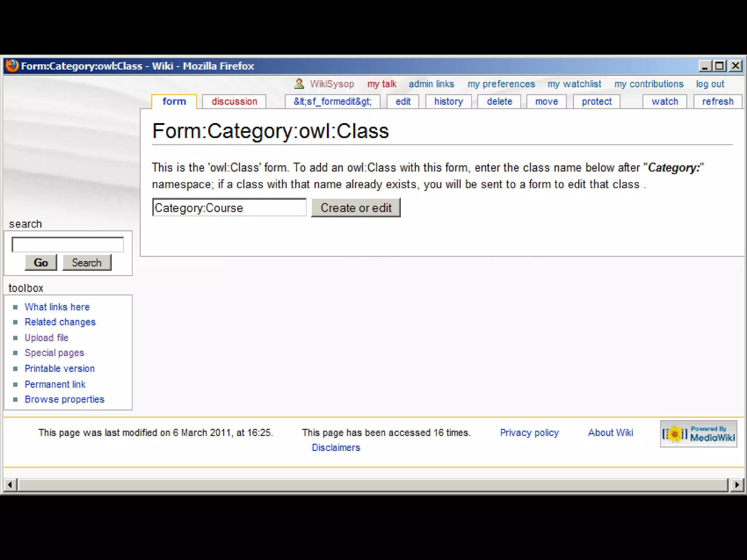Open the Privacy policy footer link
This screenshot has width=747, height=560.
click(x=529, y=432)
